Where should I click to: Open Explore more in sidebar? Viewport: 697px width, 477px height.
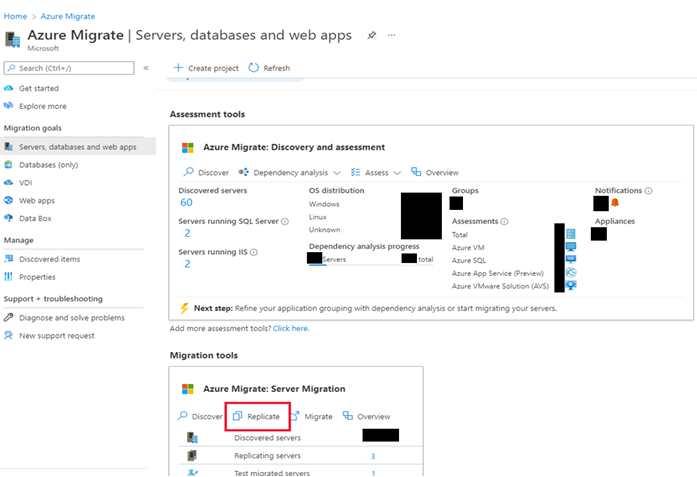point(43,106)
